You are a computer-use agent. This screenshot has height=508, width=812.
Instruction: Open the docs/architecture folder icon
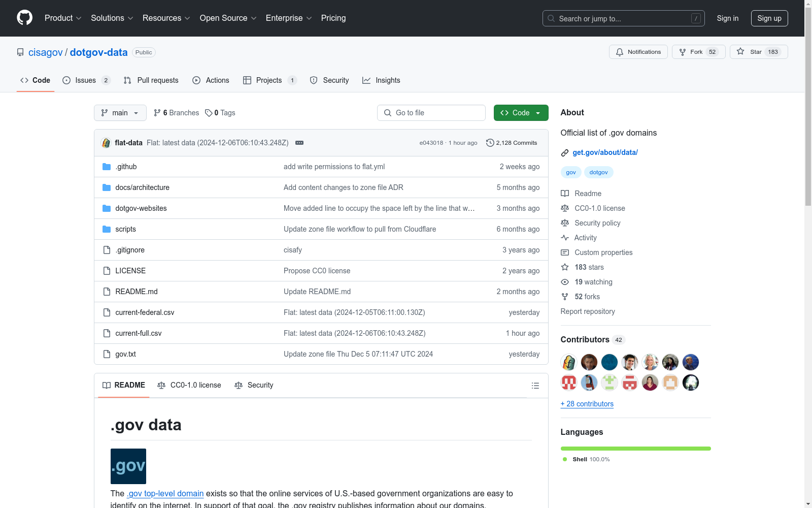tap(107, 187)
